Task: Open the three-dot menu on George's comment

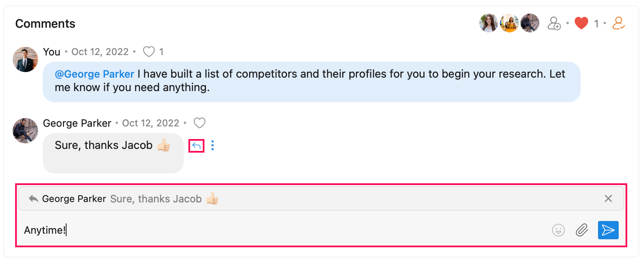Action: [x=213, y=146]
